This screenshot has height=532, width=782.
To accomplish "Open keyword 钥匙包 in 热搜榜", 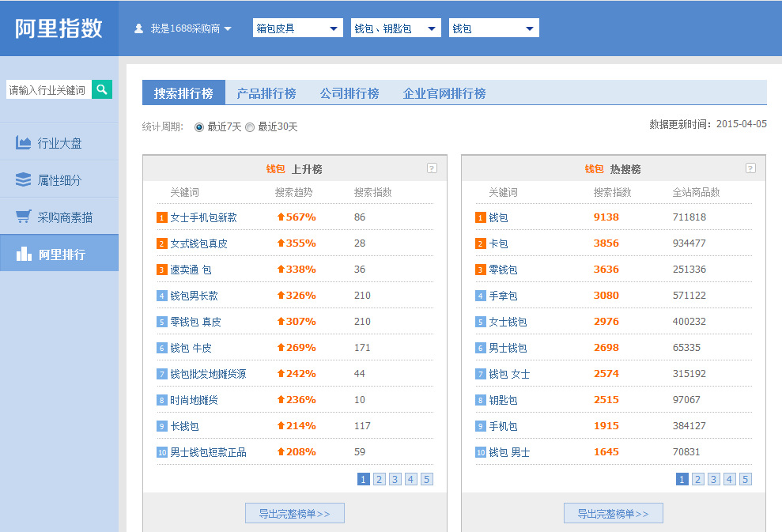I will click(x=503, y=400).
